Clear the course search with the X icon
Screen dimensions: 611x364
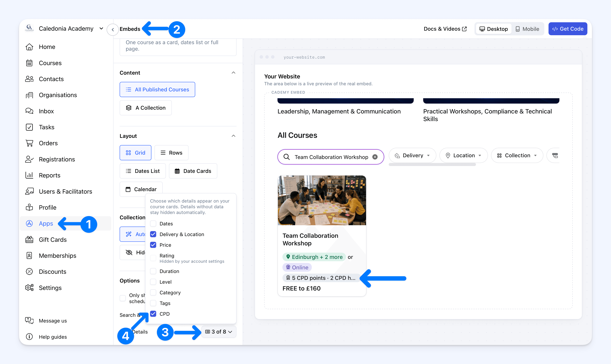coord(375,157)
